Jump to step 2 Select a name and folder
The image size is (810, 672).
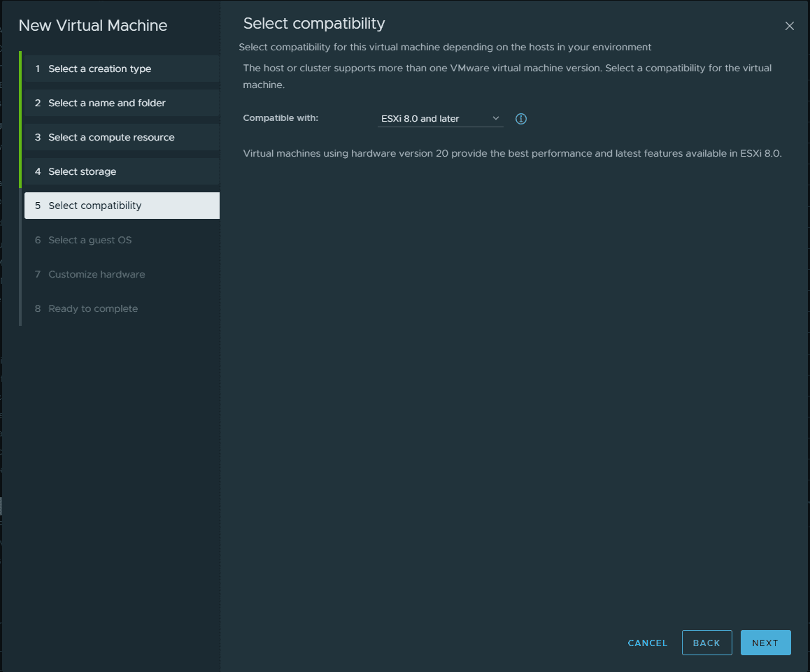(x=107, y=103)
